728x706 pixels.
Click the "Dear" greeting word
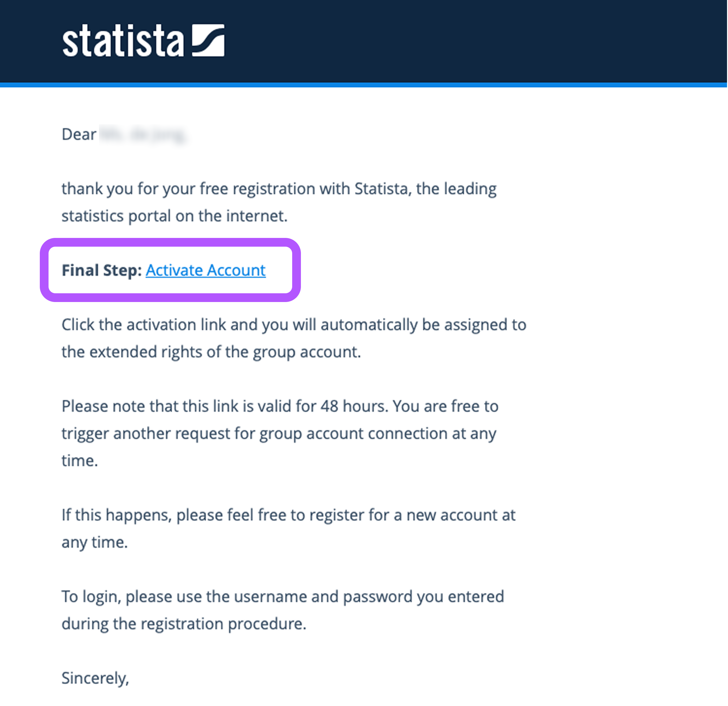click(79, 134)
